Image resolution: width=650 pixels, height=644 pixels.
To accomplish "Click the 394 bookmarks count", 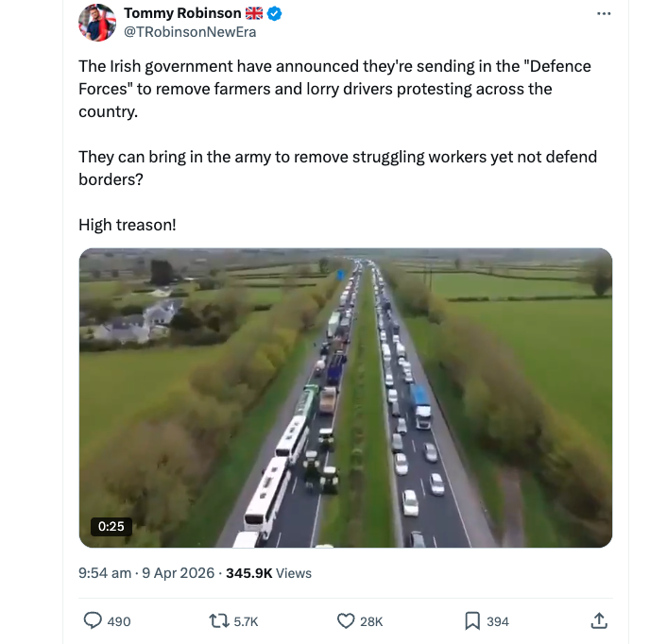I will pyautogui.click(x=497, y=620).
